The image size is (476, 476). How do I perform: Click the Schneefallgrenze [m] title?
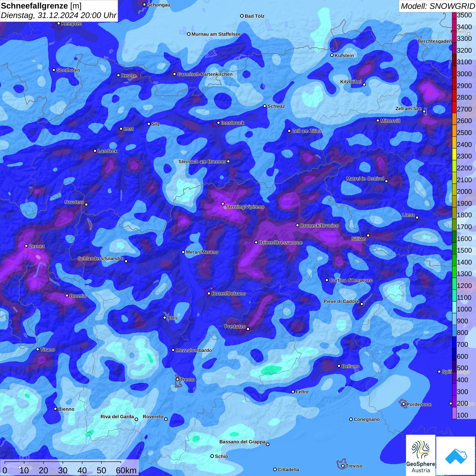tap(41, 6)
